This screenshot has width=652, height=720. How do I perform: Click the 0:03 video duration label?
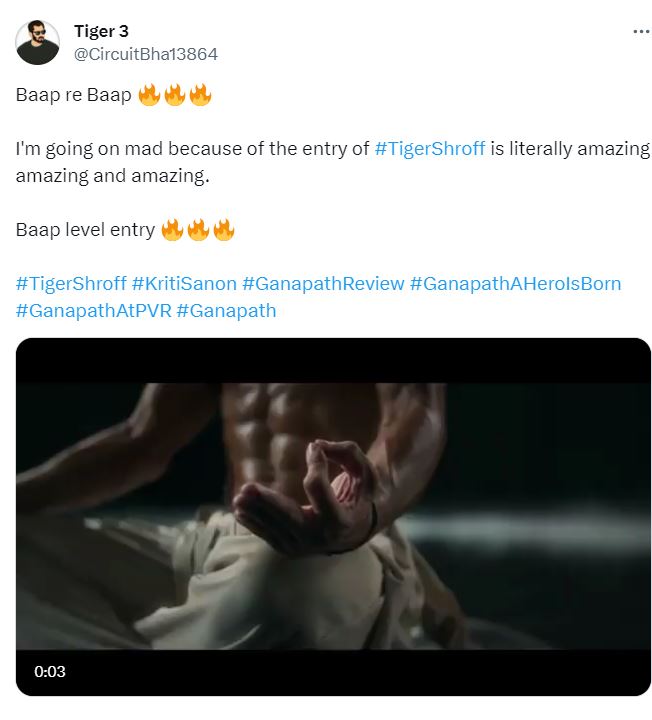click(50, 672)
